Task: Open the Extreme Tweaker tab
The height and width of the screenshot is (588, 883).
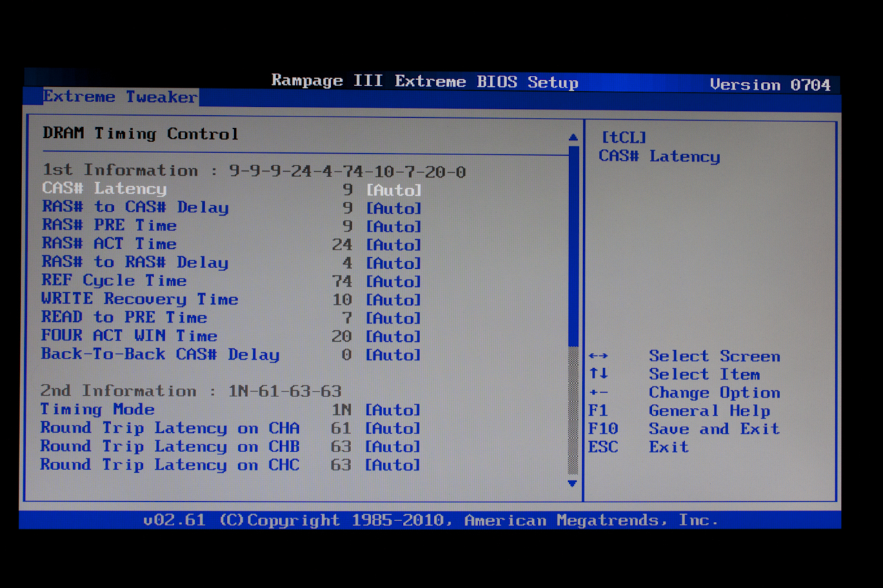Action: (120, 97)
